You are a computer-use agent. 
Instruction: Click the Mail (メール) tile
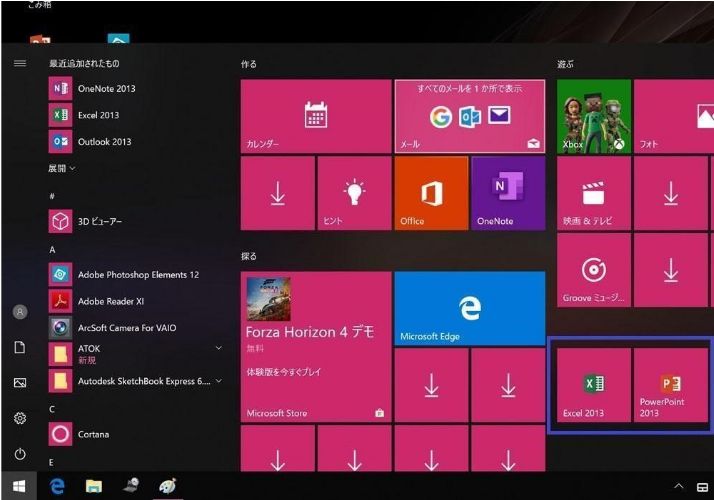click(469, 116)
